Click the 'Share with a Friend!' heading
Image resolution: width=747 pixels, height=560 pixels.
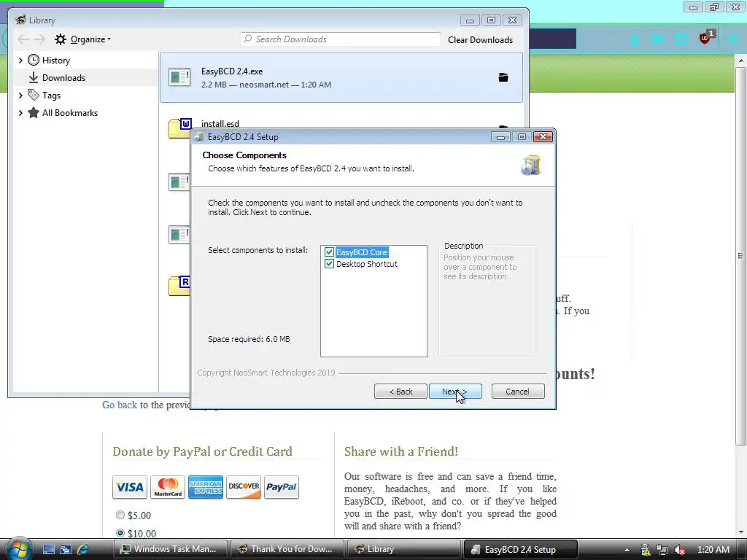pos(401,451)
